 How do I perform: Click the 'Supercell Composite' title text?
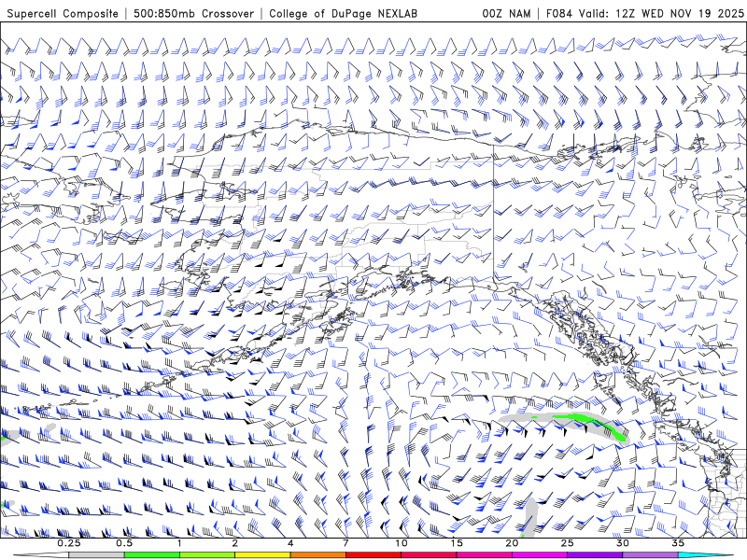click(63, 13)
